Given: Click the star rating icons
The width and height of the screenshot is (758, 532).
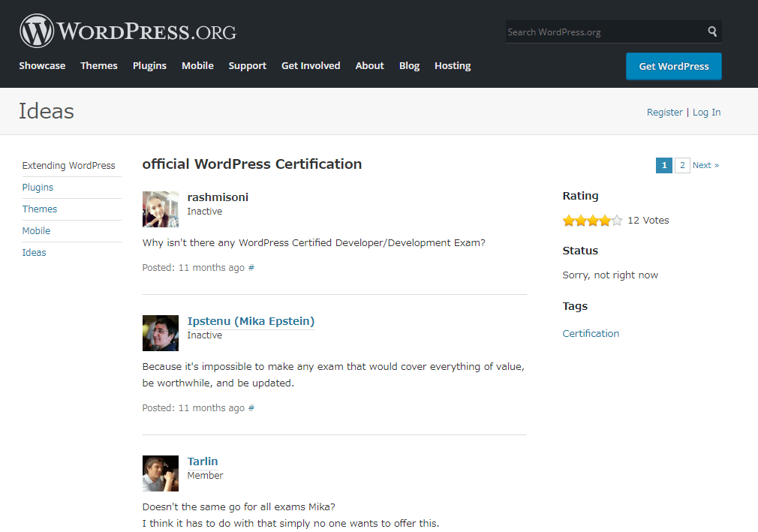Looking at the screenshot, I should (x=592, y=221).
